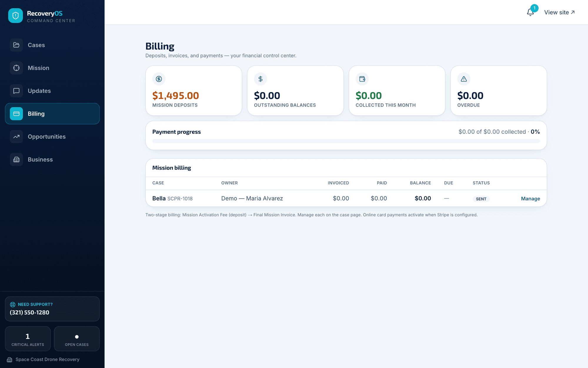Click the building icon beside Space Coast Drone Recovery
588x368 pixels.
pos(9,360)
